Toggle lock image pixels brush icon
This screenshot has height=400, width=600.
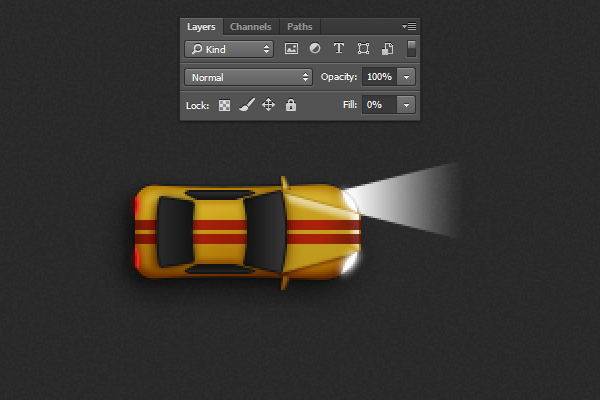pyautogui.click(x=246, y=105)
